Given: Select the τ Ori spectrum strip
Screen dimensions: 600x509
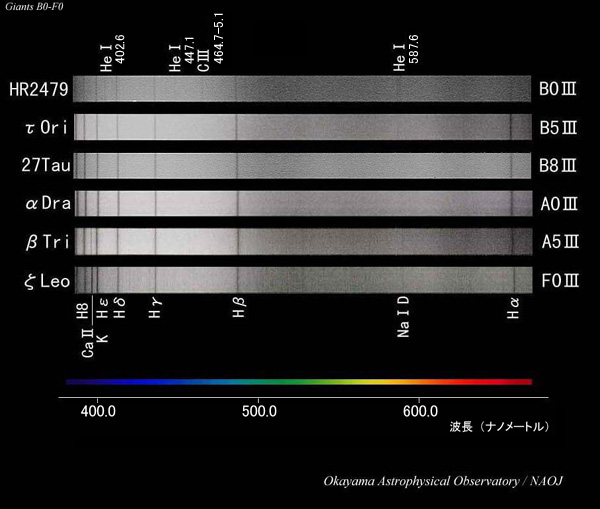Looking at the screenshot, I should pos(300,128).
